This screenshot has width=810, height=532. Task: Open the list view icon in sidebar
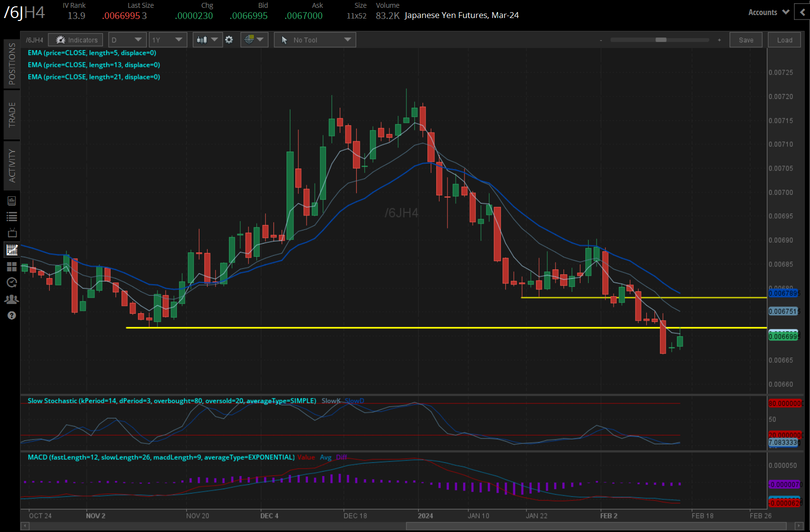point(12,217)
